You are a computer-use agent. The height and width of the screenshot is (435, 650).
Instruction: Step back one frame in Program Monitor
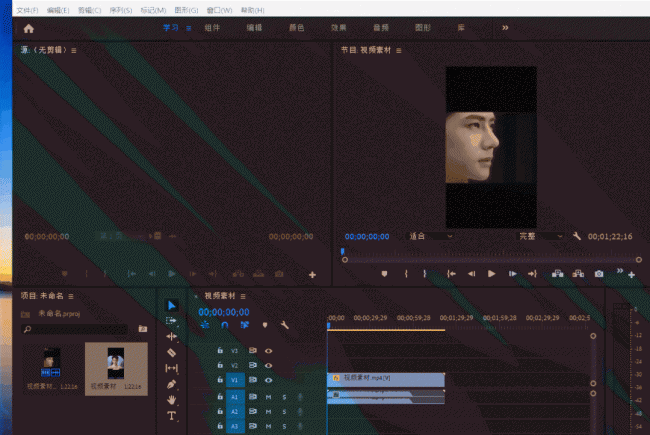click(x=472, y=274)
